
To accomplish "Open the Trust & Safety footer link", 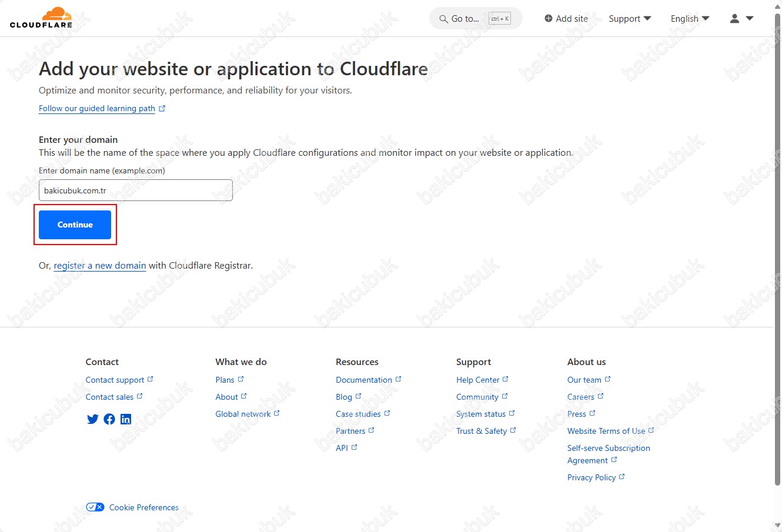I will pos(482,431).
